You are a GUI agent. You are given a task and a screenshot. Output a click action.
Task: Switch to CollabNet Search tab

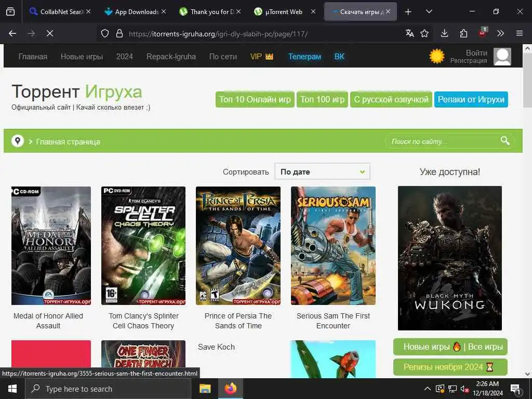coord(57,11)
